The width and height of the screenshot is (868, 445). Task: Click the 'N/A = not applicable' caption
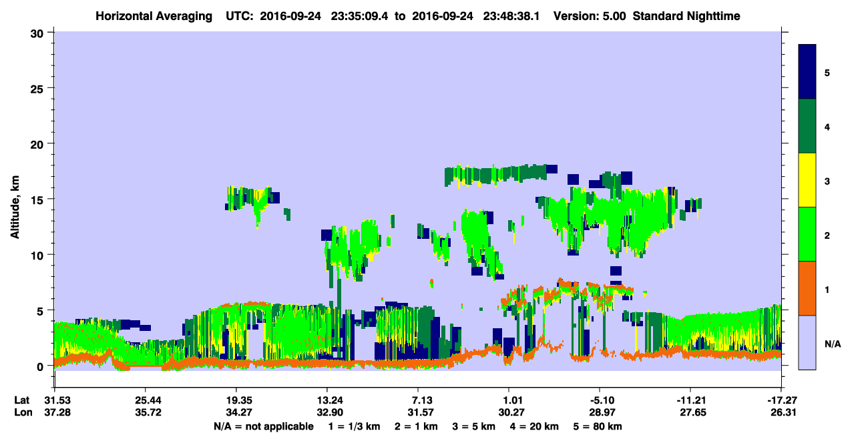pyautogui.click(x=263, y=426)
